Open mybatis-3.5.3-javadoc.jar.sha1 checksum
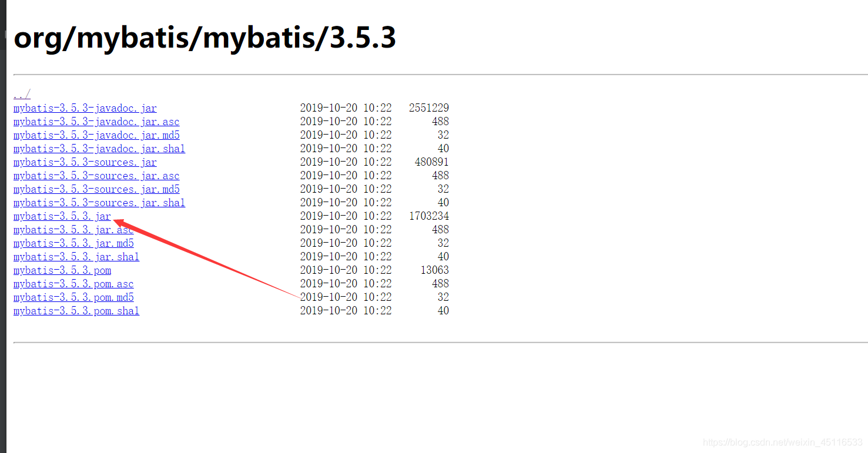The image size is (868, 453). pos(99,149)
